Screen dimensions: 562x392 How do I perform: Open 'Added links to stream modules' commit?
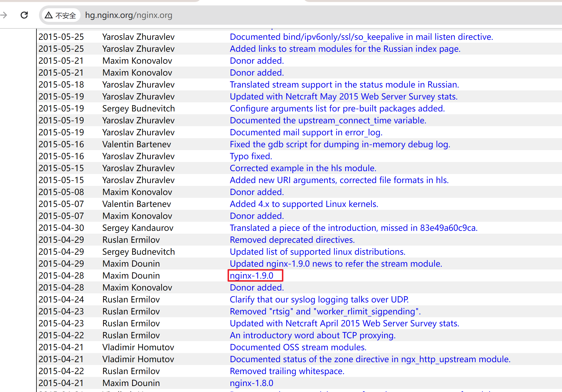click(345, 49)
